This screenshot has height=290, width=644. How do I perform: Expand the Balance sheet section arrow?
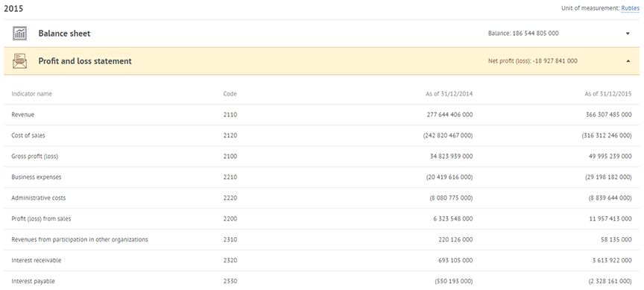click(x=628, y=34)
